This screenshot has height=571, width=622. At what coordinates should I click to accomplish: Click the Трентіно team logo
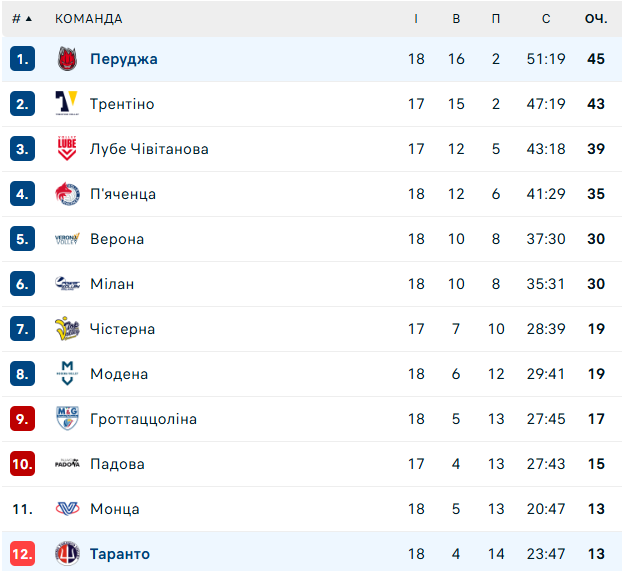tap(67, 104)
